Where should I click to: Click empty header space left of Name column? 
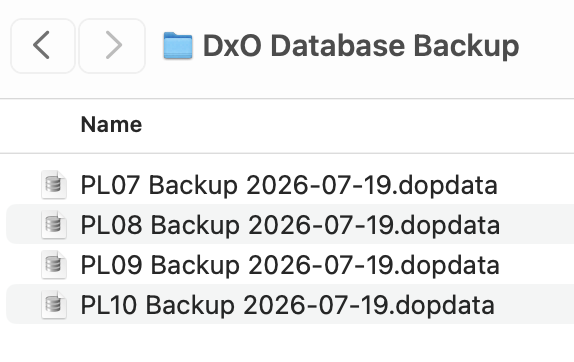click(38, 126)
